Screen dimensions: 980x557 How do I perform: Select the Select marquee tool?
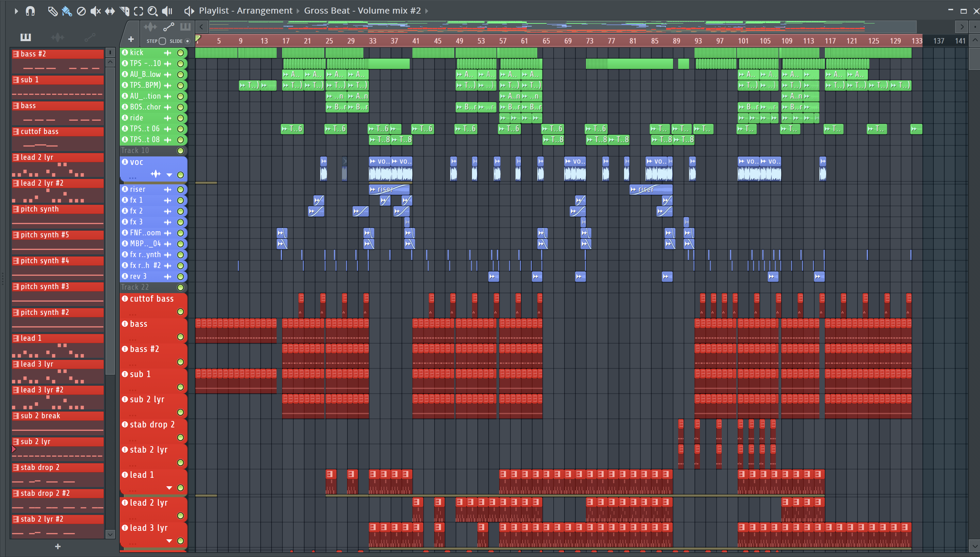pos(138,11)
